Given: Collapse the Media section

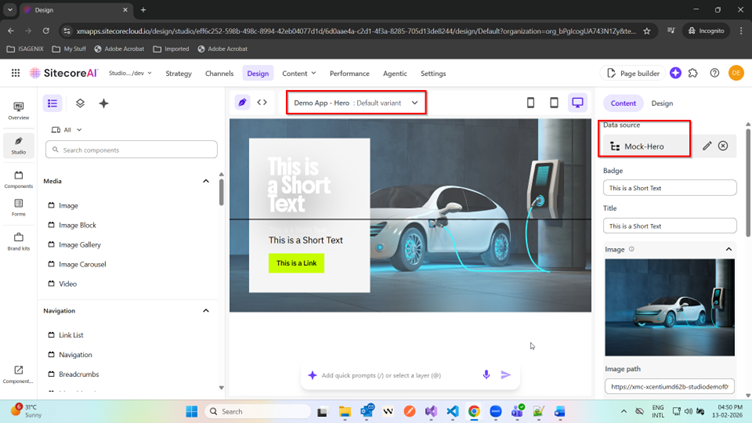Looking at the screenshot, I should pyautogui.click(x=206, y=181).
